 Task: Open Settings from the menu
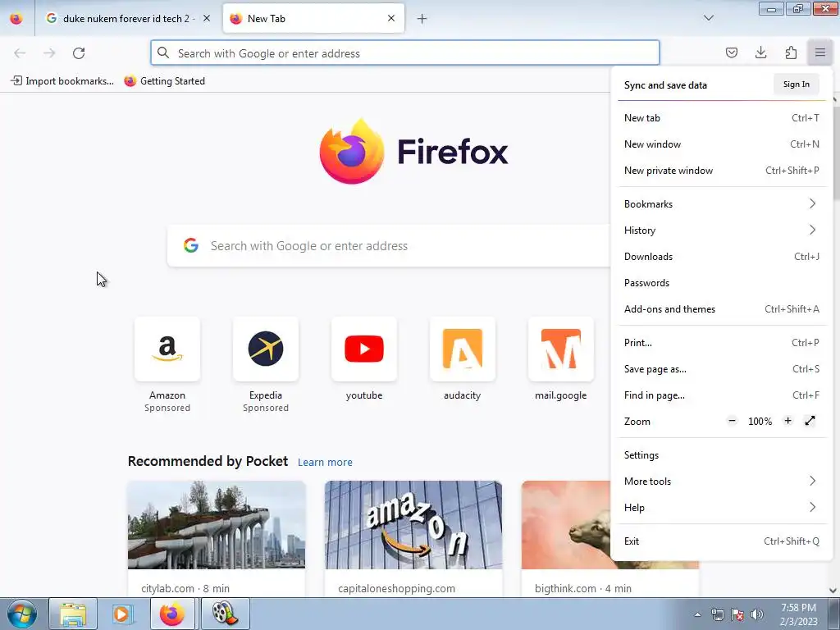tap(722, 454)
